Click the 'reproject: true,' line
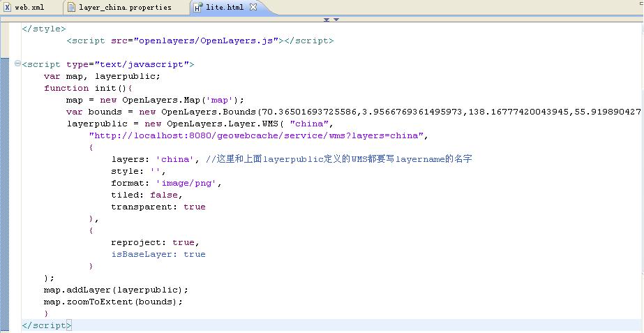644x333 pixels. (x=156, y=242)
